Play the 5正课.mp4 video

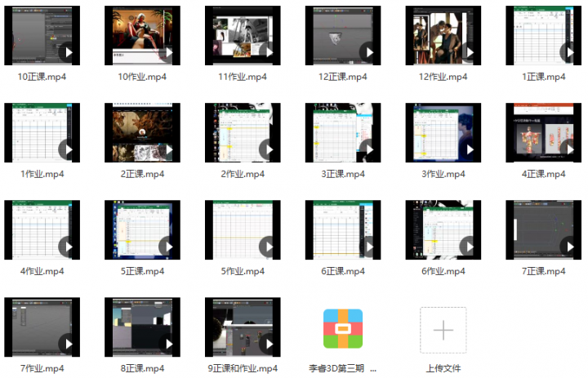click(168, 247)
